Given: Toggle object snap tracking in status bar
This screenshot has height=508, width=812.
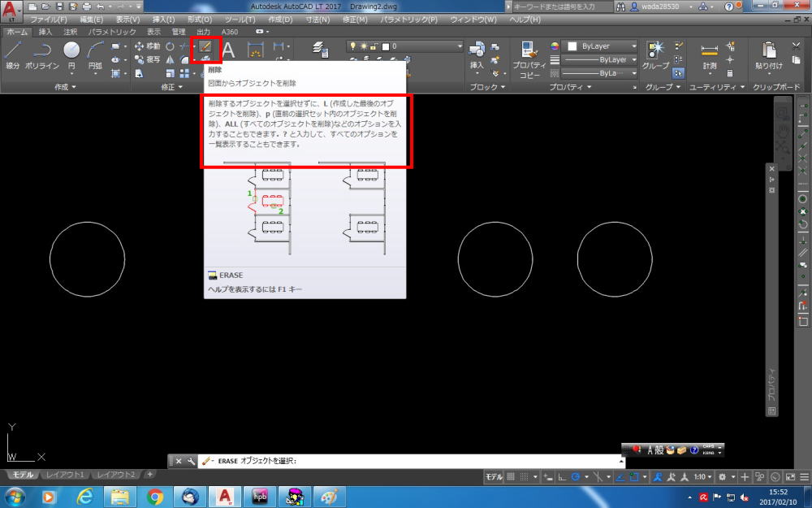Looking at the screenshot, I should (620, 477).
